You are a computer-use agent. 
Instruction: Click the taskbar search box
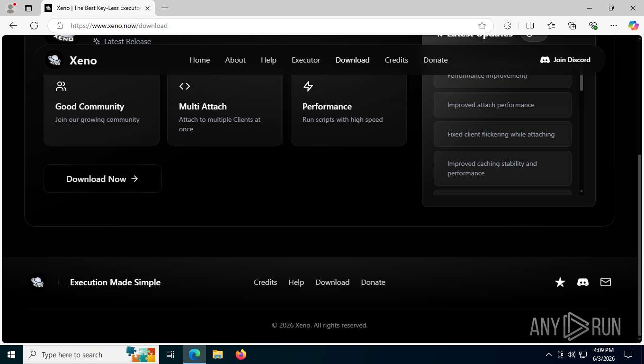pos(91,355)
